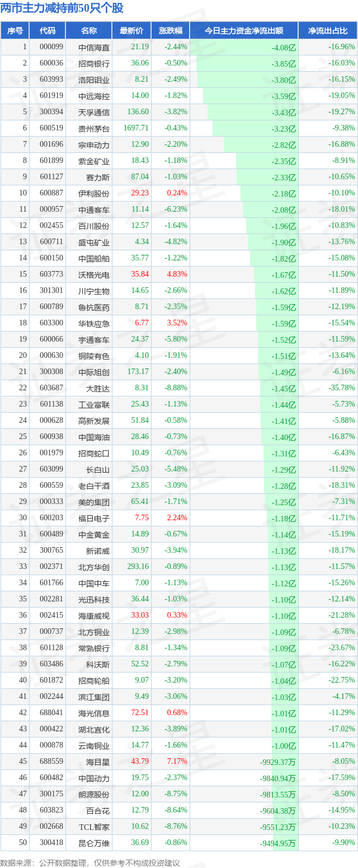Screen dimensions: 358x868
Task: Click price 65.41 of 美的集团
Action: click(x=140, y=502)
